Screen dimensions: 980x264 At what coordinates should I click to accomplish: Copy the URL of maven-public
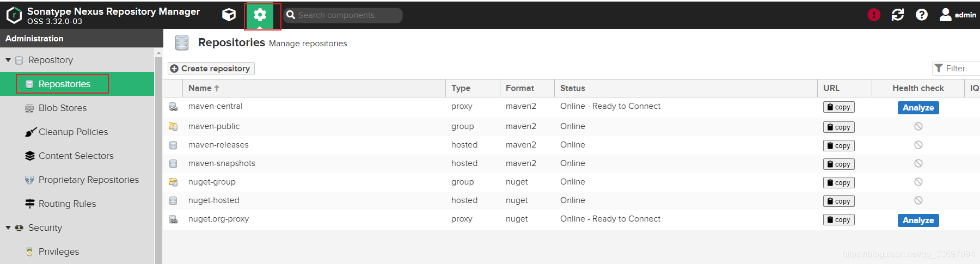[x=838, y=127]
